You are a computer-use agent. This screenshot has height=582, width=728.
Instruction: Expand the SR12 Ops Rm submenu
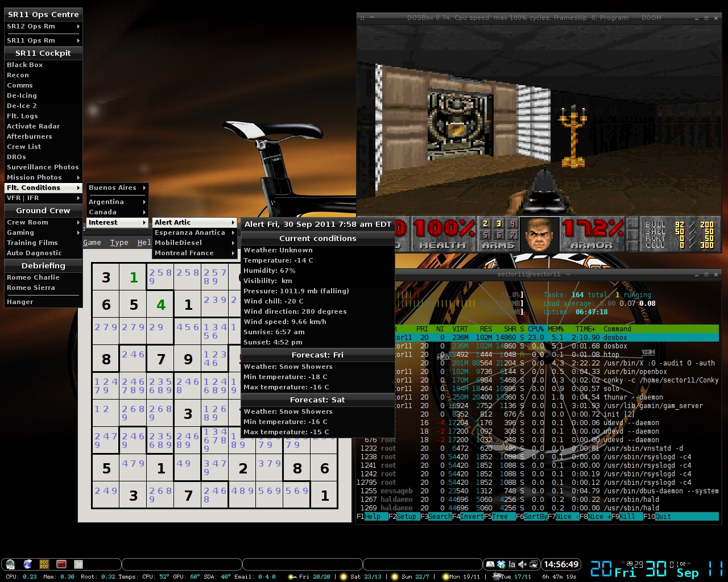tap(43, 26)
